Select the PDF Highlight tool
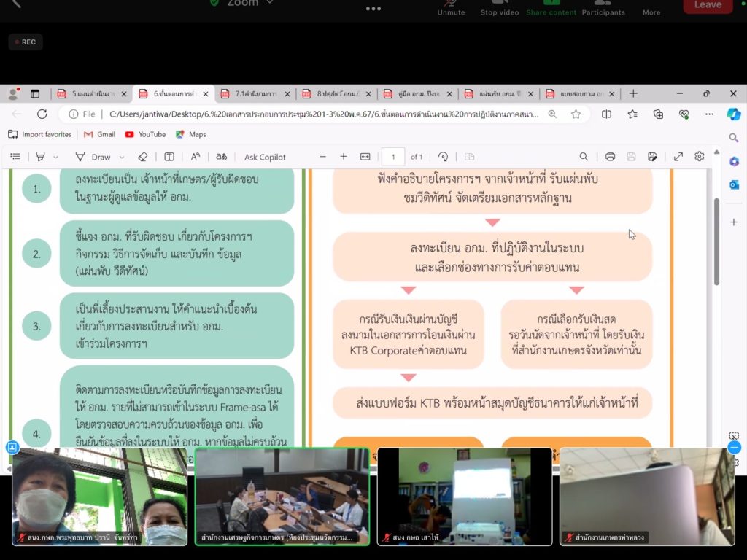This screenshot has height=560, width=747. click(41, 157)
